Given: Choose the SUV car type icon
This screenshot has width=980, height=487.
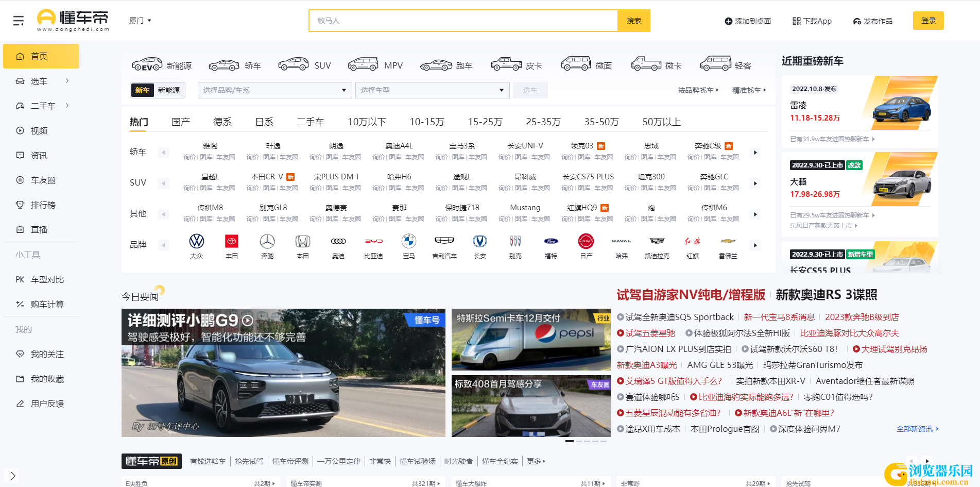Looking at the screenshot, I should click(294, 65).
